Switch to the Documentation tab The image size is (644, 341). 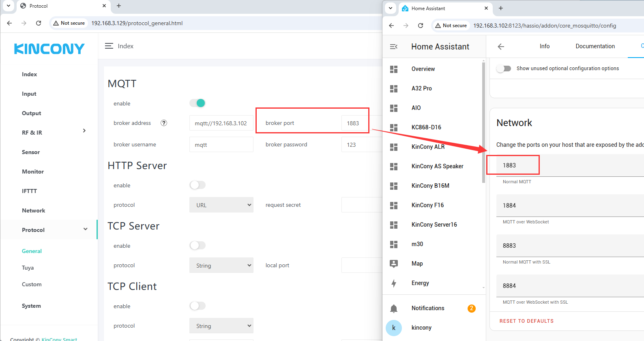coord(595,46)
